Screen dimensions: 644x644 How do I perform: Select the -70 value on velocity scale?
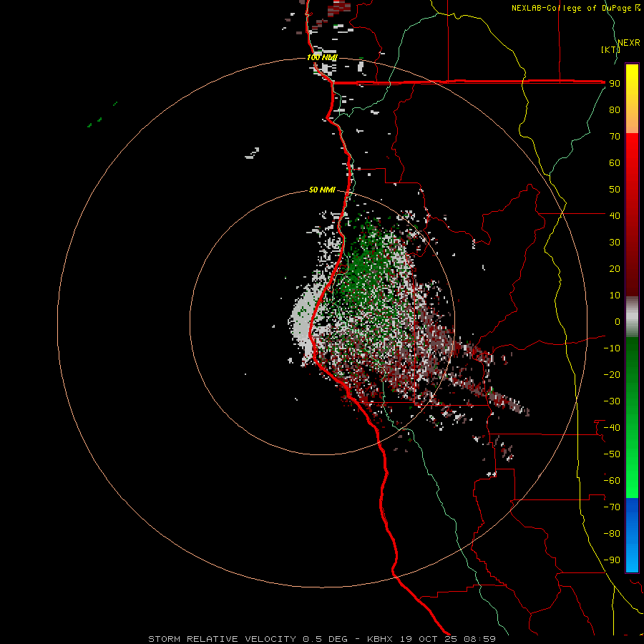coord(612,507)
